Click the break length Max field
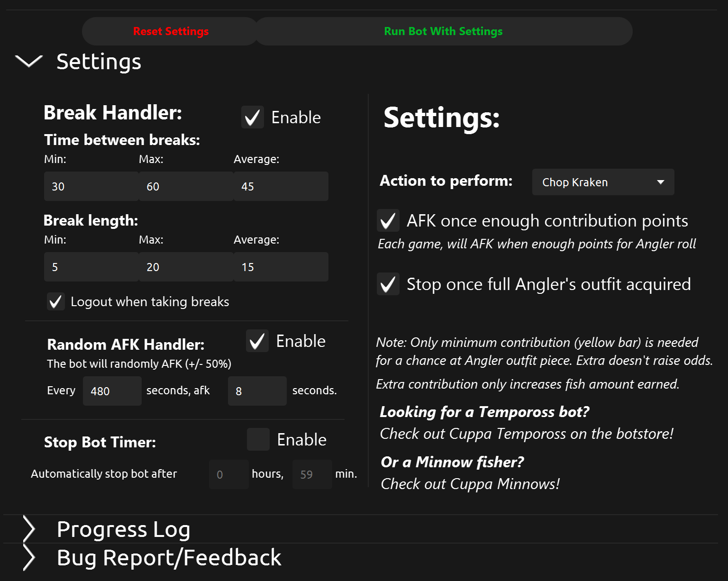This screenshot has height=581, width=728. 186,267
